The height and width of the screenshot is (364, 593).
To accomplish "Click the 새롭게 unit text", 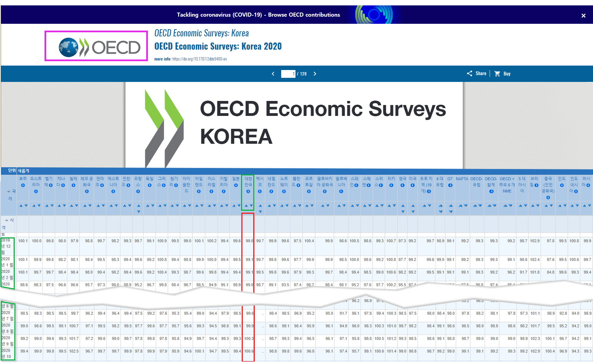I will (23, 171).
